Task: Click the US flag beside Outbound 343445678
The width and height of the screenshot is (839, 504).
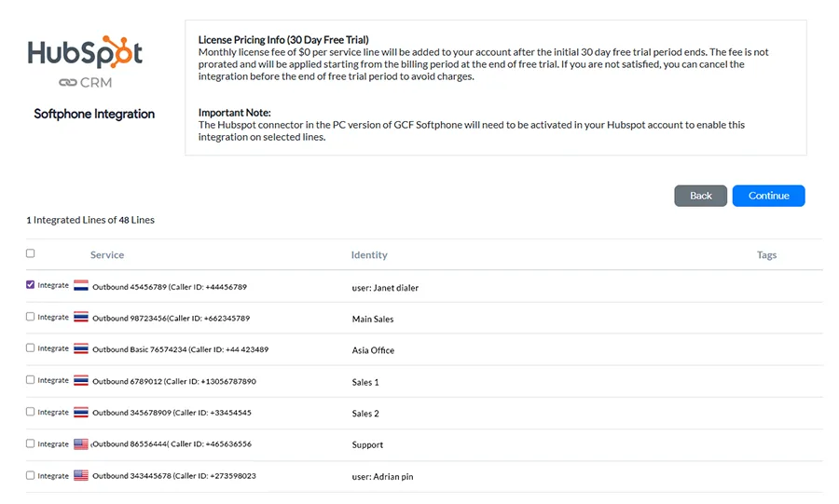Action: coord(81,476)
